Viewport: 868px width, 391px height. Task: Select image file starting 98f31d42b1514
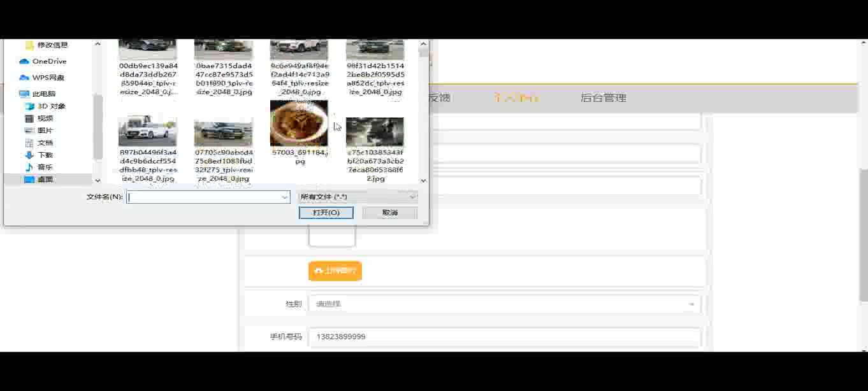pyautogui.click(x=375, y=68)
